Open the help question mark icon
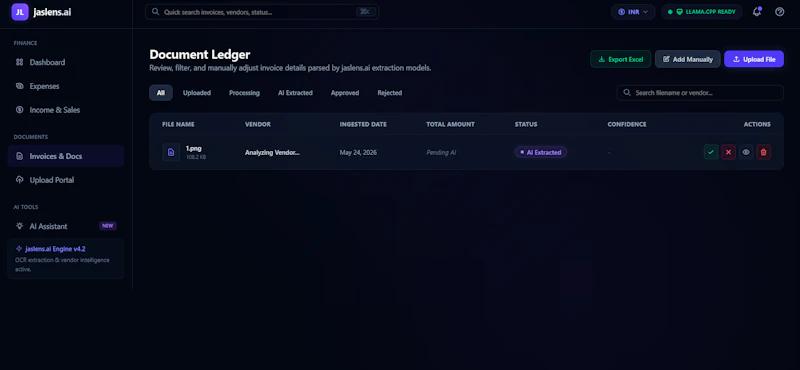The image size is (800, 370). click(x=780, y=12)
